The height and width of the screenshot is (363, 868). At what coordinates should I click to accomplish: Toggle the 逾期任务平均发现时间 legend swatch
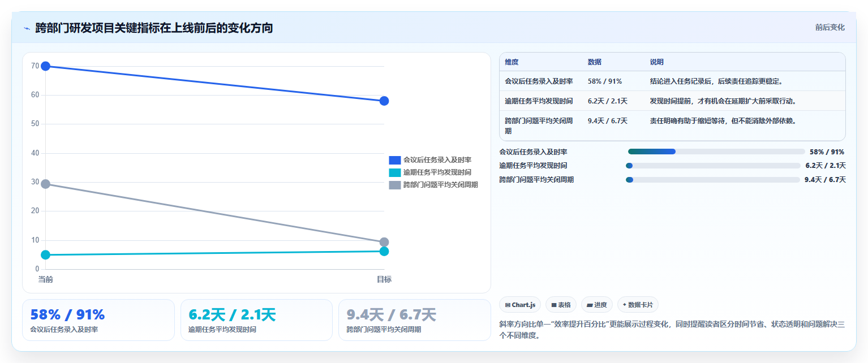tap(395, 172)
